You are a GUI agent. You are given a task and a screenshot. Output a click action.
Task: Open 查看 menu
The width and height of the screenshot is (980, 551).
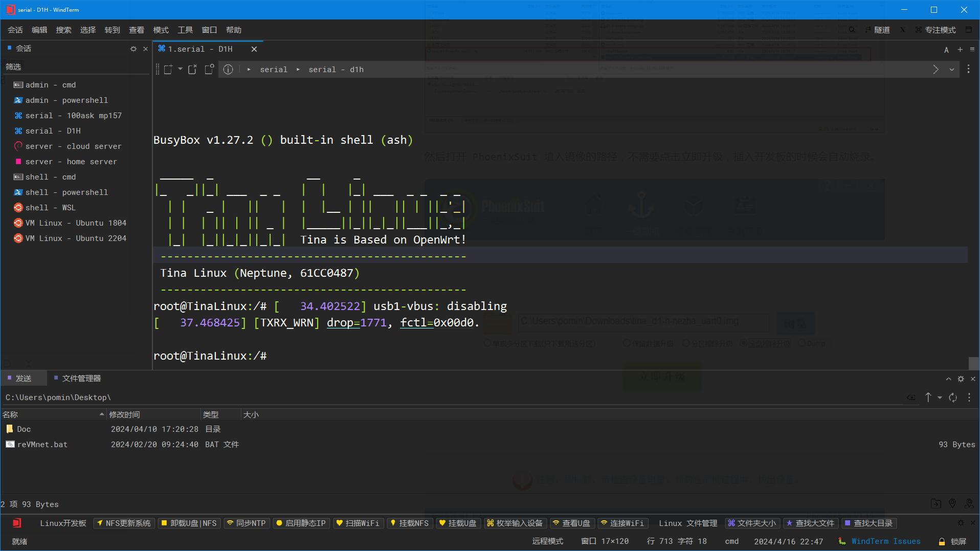coord(137,30)
